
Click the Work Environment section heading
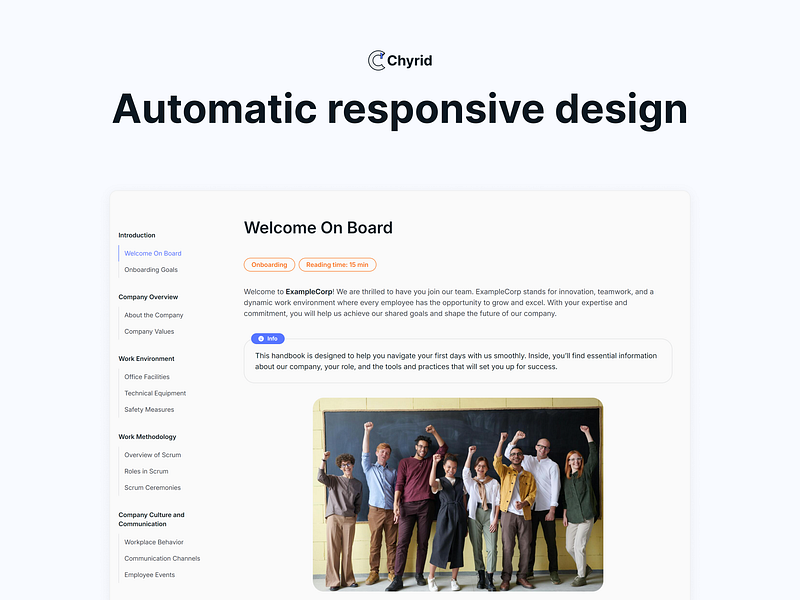(146, 359)
